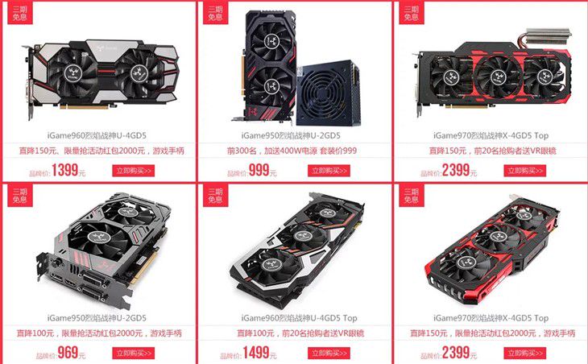Click 立即购买 for the 999元 iGame950 bundle
Viewport: 588px width, 364px height.
329,171
